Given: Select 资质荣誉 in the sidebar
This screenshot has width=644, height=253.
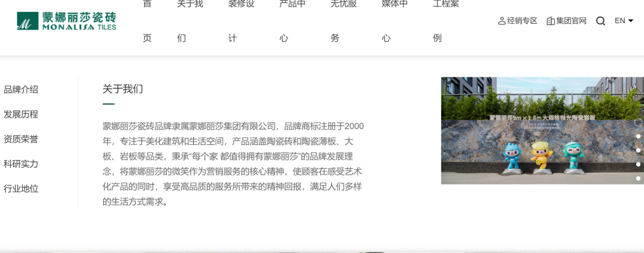Looking at the screenshot, I should pos(21,139).
